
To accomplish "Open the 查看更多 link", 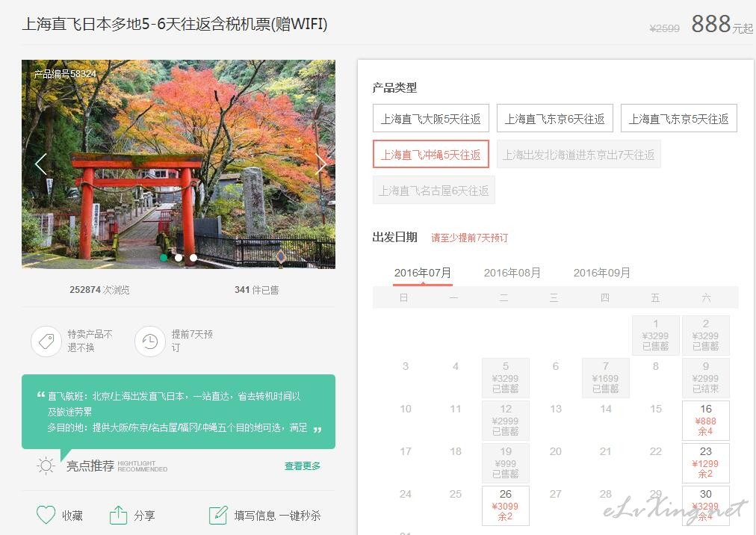I will tap(303, 466).
